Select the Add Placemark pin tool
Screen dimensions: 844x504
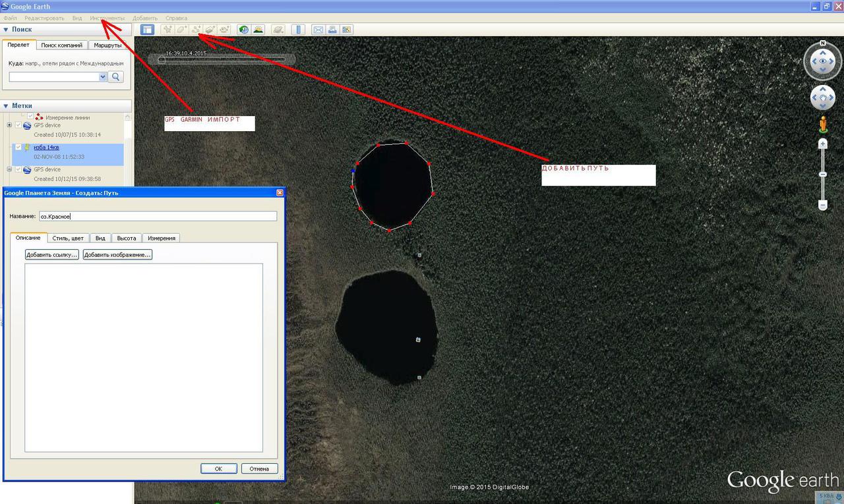[x=167, y=30]
